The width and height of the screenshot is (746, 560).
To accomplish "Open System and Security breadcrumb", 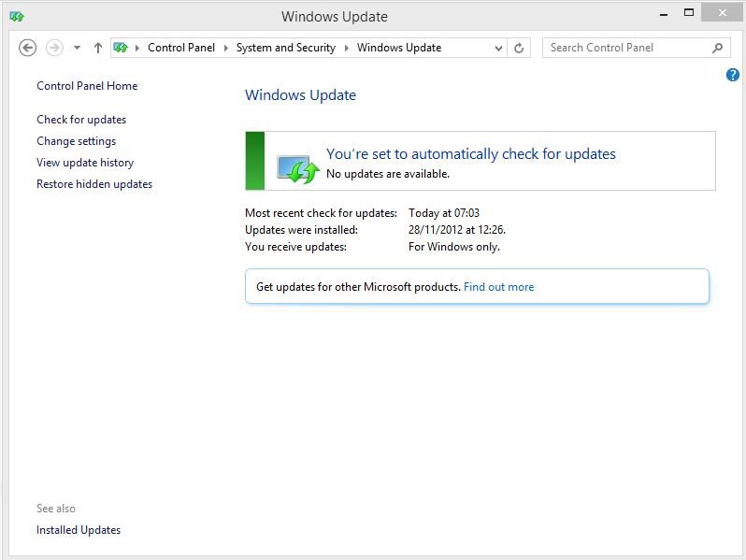I will 286,48.
